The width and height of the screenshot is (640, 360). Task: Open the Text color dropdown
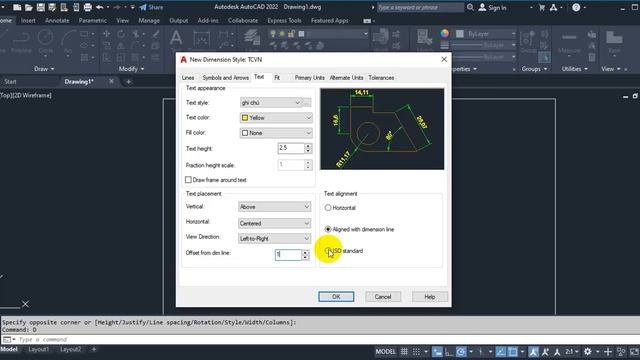(276, 118)
